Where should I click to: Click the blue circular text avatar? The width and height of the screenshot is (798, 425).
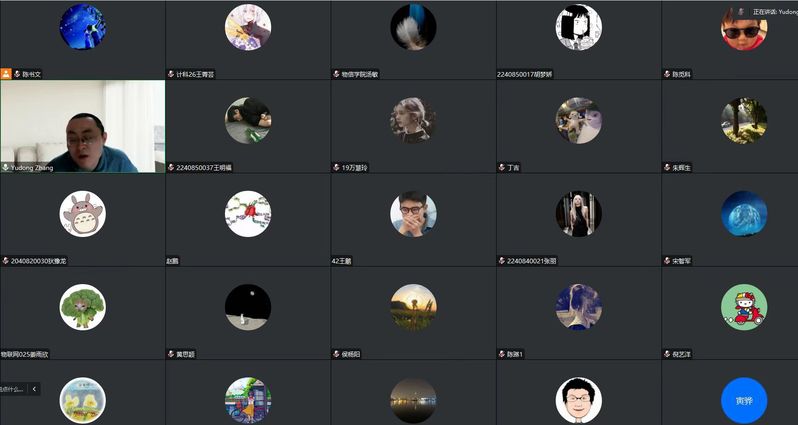[744, 401]
